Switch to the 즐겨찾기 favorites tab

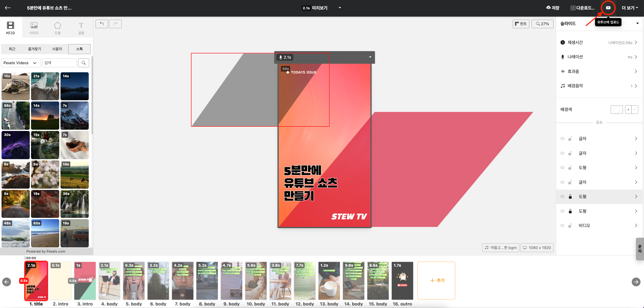[x=35, y=49]
